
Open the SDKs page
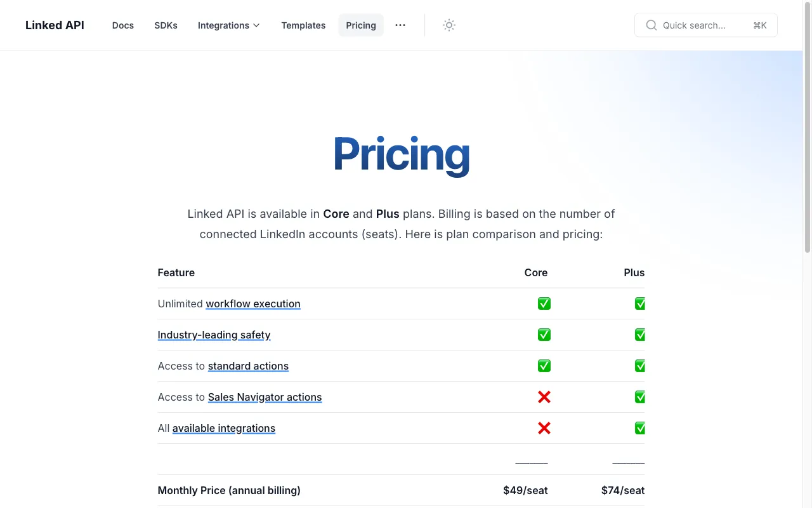coord(166,25)
